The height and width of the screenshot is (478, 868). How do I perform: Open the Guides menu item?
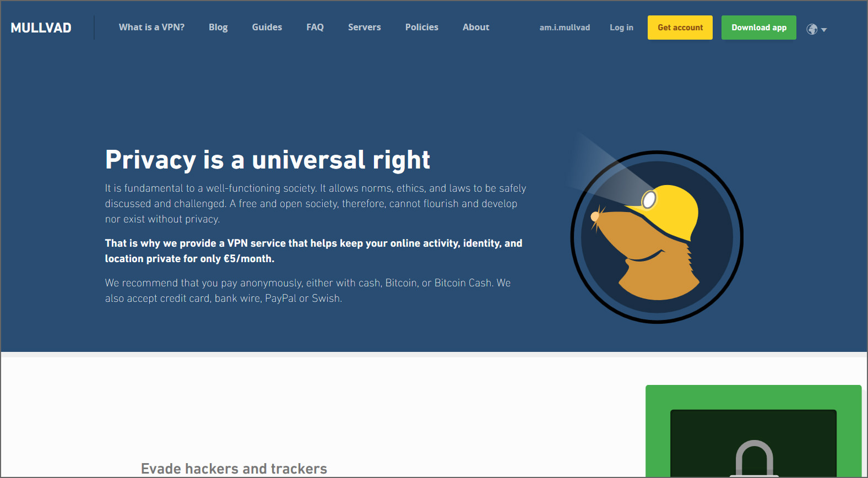(x=267, y=27)
